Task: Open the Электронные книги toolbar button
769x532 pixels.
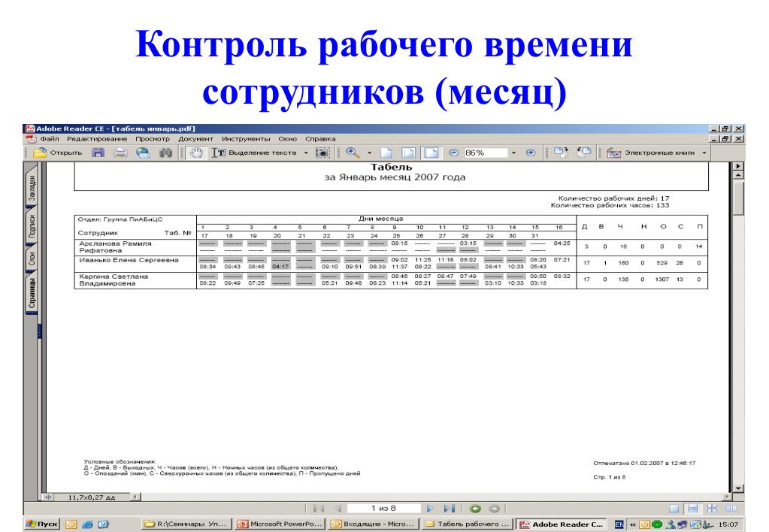Action: click(650, 153)
